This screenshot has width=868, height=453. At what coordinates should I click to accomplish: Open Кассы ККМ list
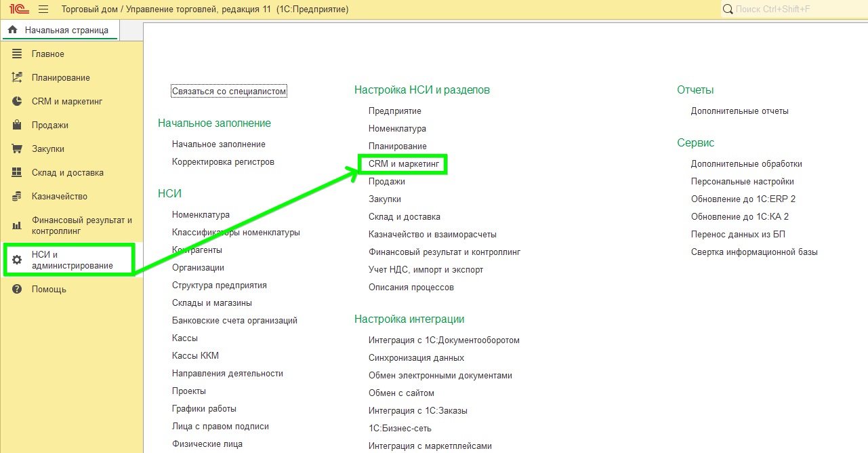(x=195, y=356)
